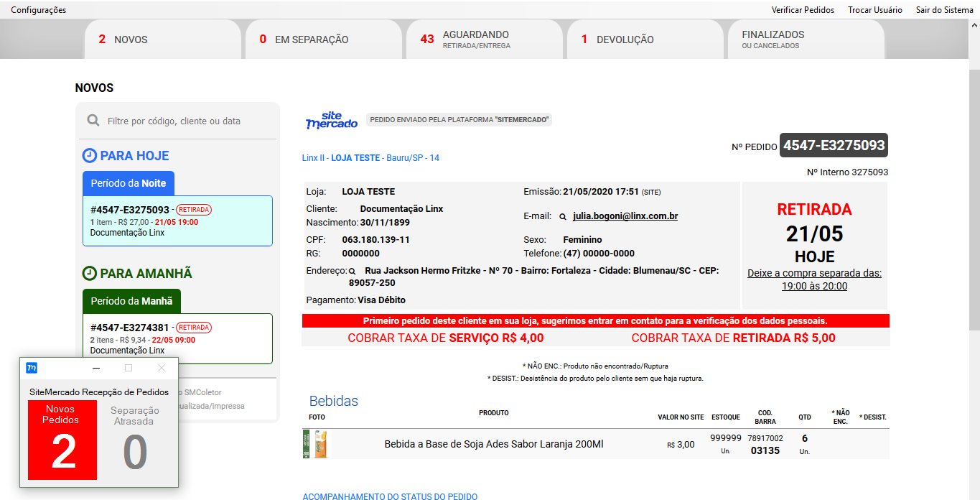The height and width of the screenshot is (500, 980).
Task: Click the Linx II - LOJA TESTE store link
Action: (x=370, y=157)
